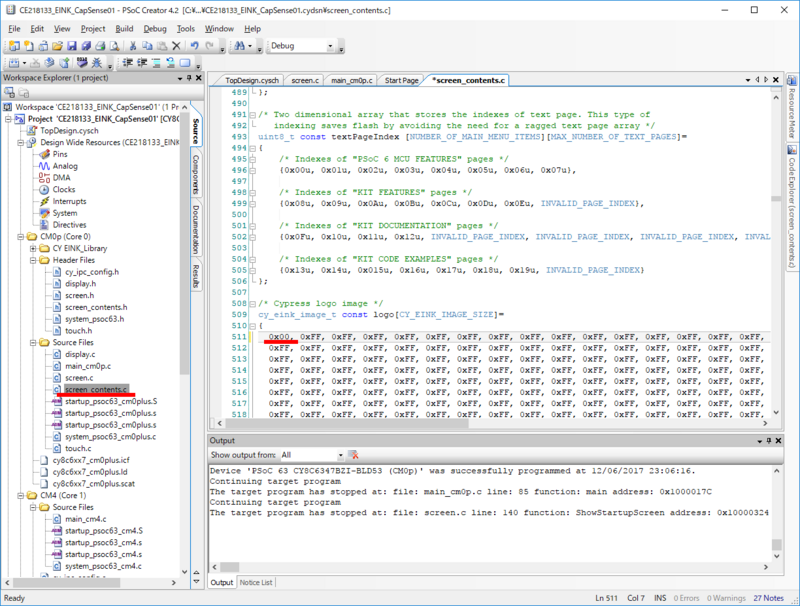Collapse the Project 'CE218133_EINK_CapSense01' node
The width and height of the screenshot is (800, 606).
8,119
